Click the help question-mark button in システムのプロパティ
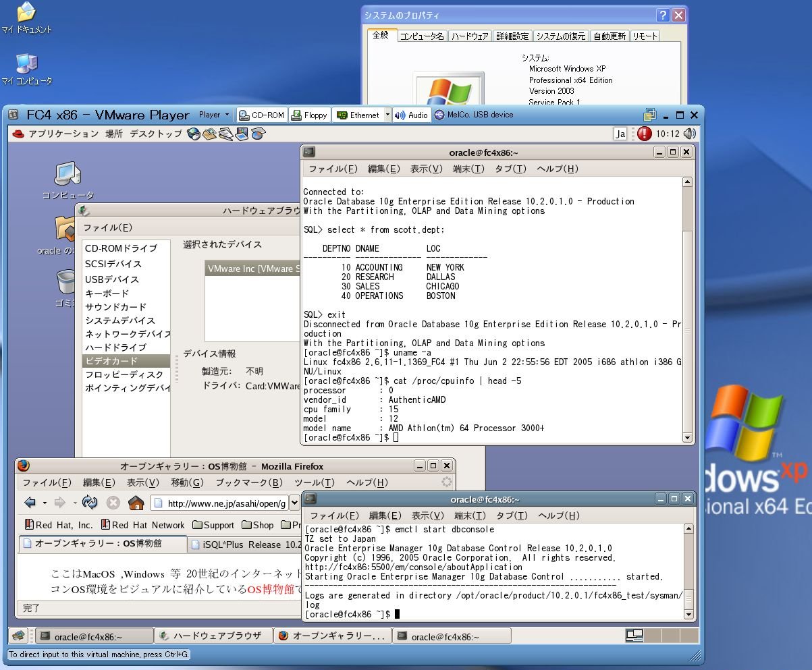The width and height of the screenshot is (812, 670). (664, 15)
